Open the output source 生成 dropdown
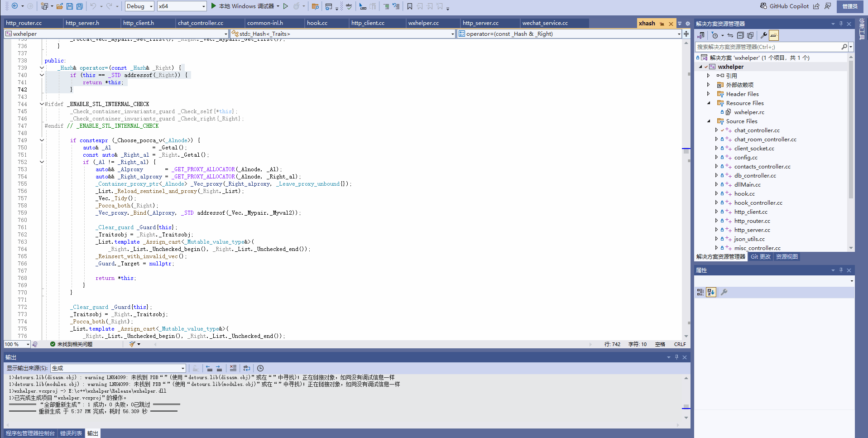The width and height of the screenshot is (868, 438). [x=118, y=368]
